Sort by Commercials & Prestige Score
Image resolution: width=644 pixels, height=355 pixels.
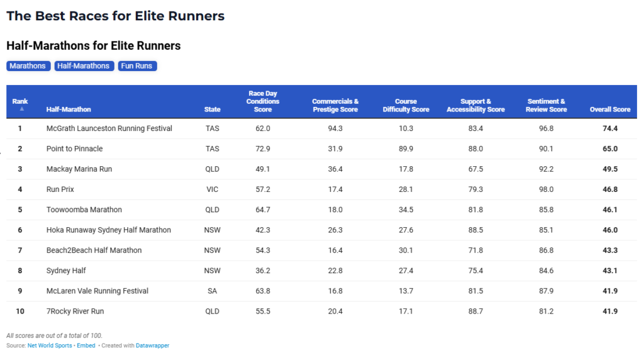tap(335, 105)
